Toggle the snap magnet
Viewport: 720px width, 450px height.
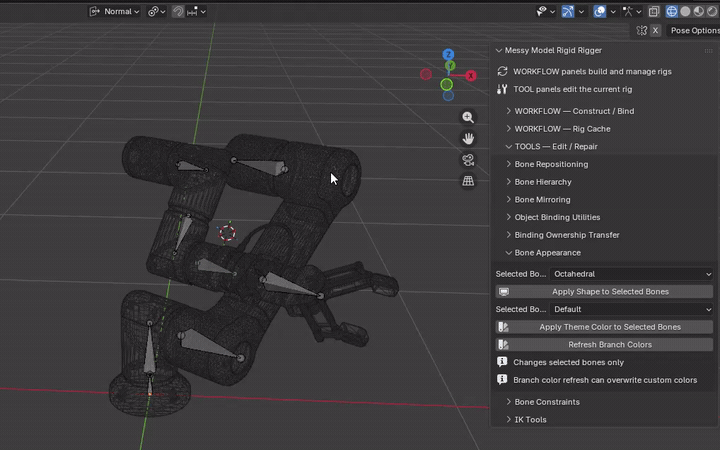click(x=178, y=11)
